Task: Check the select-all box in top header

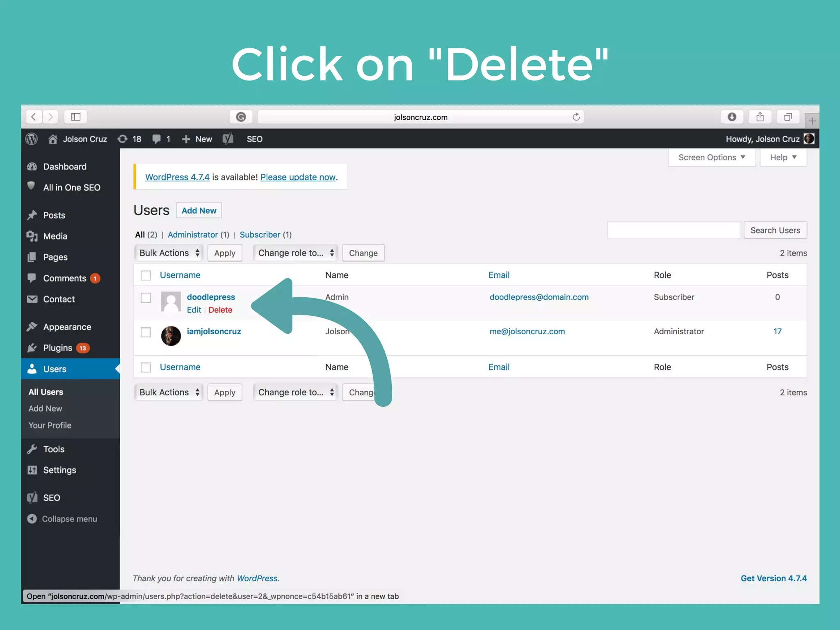Action: click(146, 275)
